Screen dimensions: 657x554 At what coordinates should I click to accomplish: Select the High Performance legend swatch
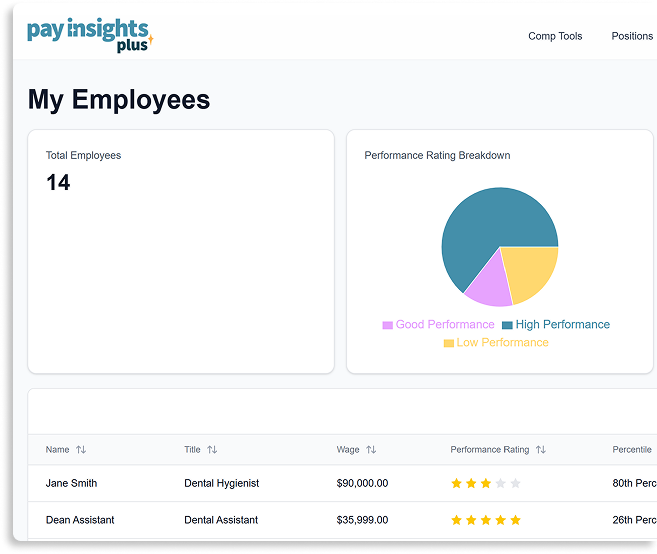coord(507,325)
